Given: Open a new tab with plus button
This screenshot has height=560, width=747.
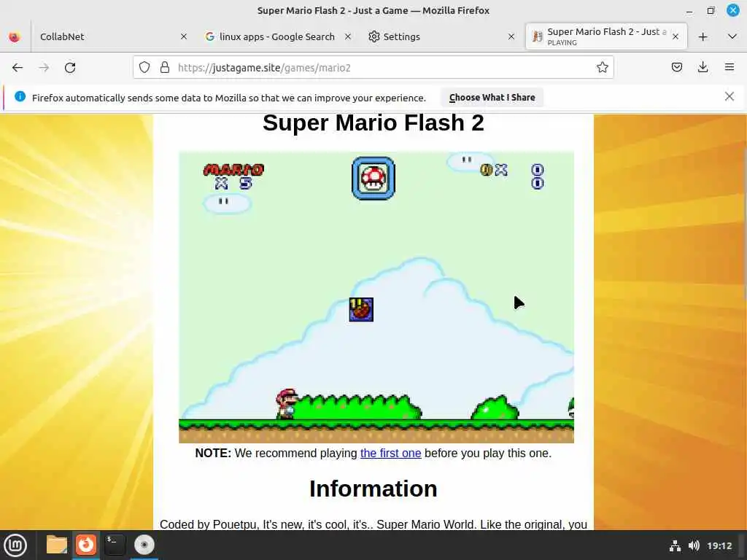Looking at the screenshot, I should pos(703,36).
